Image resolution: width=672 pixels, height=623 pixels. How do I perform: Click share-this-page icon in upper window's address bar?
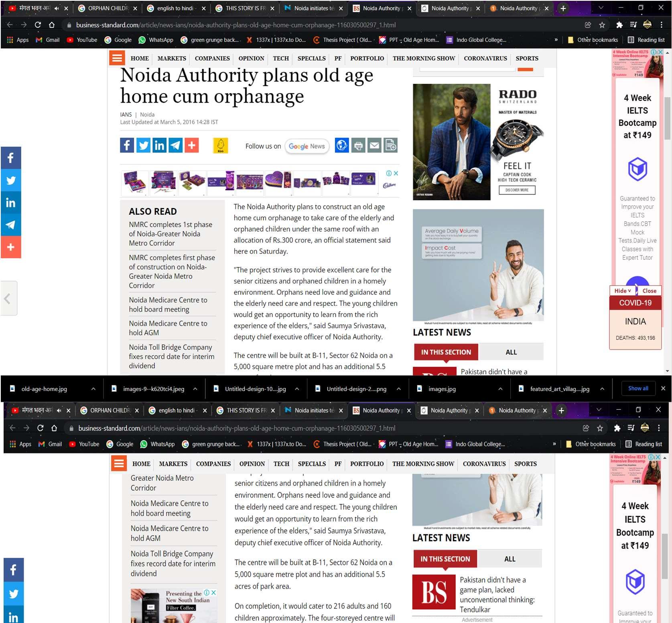(x=588, y=25)
